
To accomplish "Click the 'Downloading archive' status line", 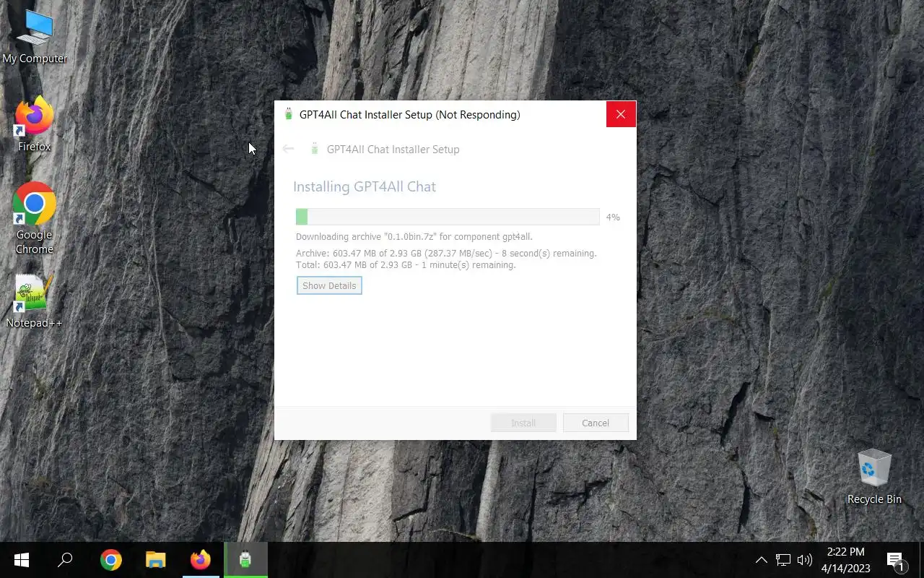I will click(414, 236).
